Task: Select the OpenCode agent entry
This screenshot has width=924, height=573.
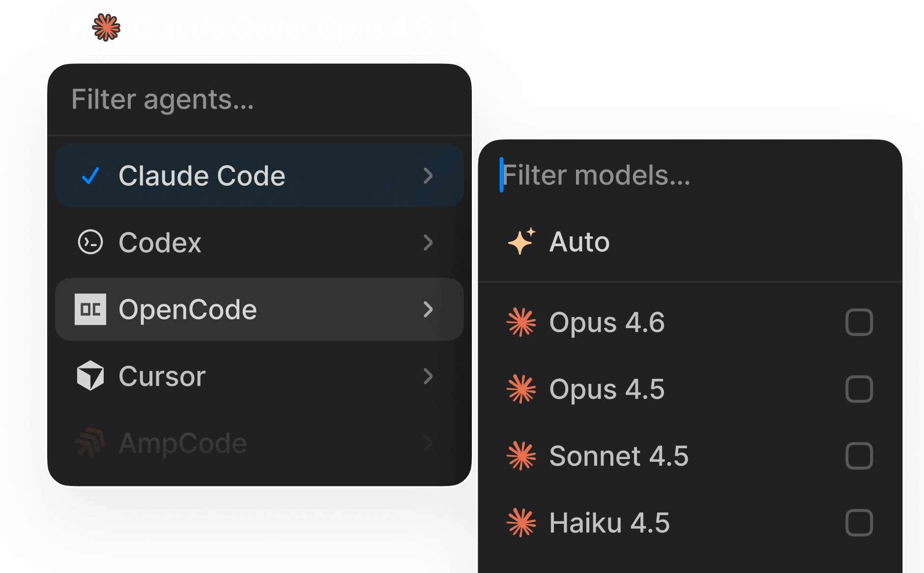Action: (x=187, y=310)
